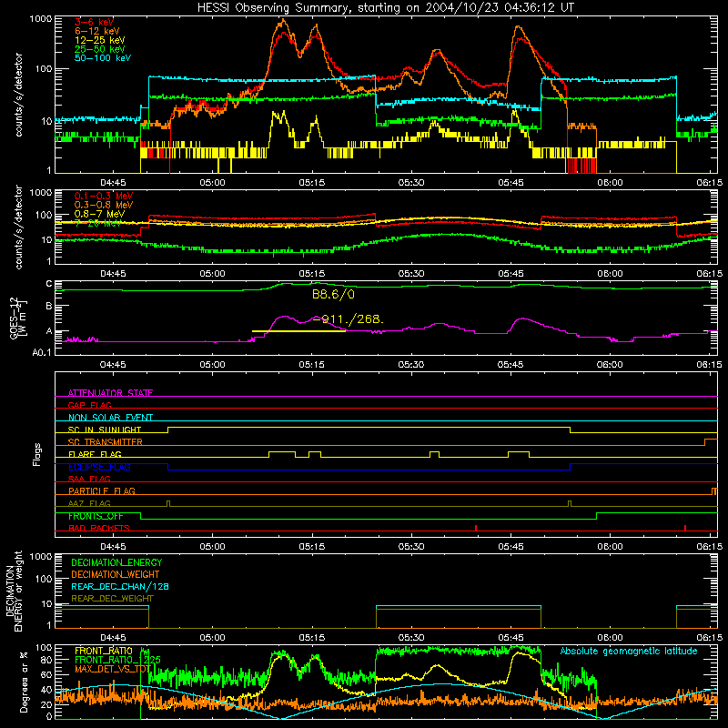Screen dimensions: 728x728
Task: Click the FRONT_RATIO legend entry
Action: tap(104, 651)
